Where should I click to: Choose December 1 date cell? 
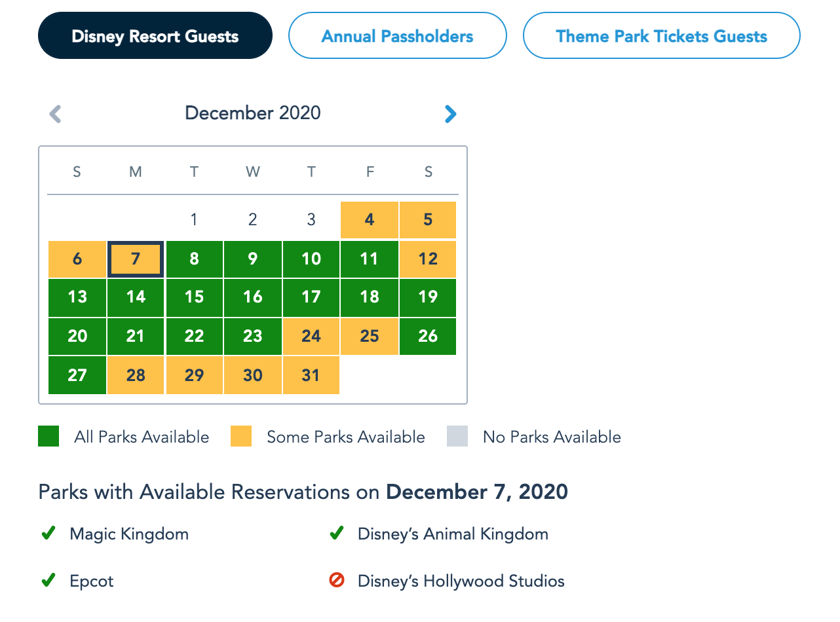194,220
